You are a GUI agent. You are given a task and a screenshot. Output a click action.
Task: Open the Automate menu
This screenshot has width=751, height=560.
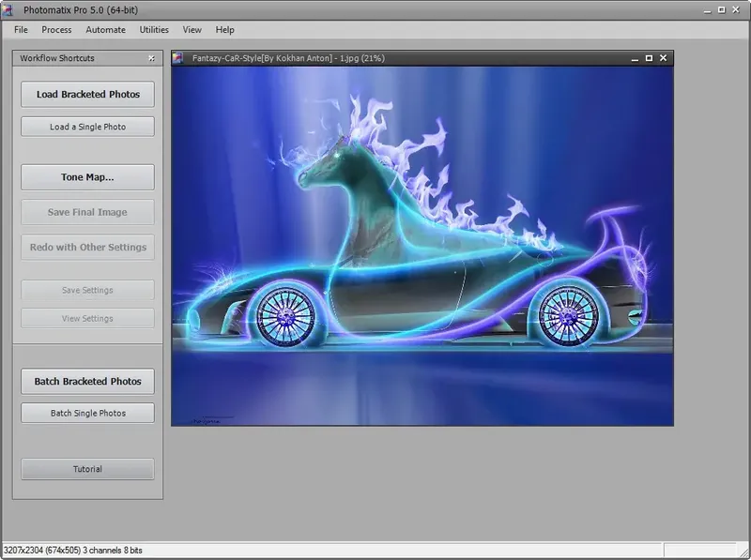(x=105, y=30)
